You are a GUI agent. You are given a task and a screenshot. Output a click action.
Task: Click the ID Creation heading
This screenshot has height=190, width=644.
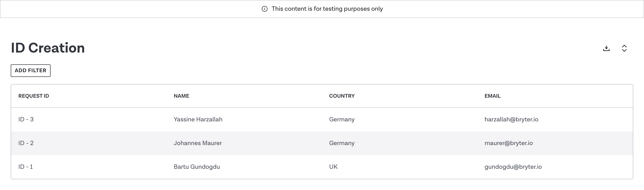click(x=48, y=48)
